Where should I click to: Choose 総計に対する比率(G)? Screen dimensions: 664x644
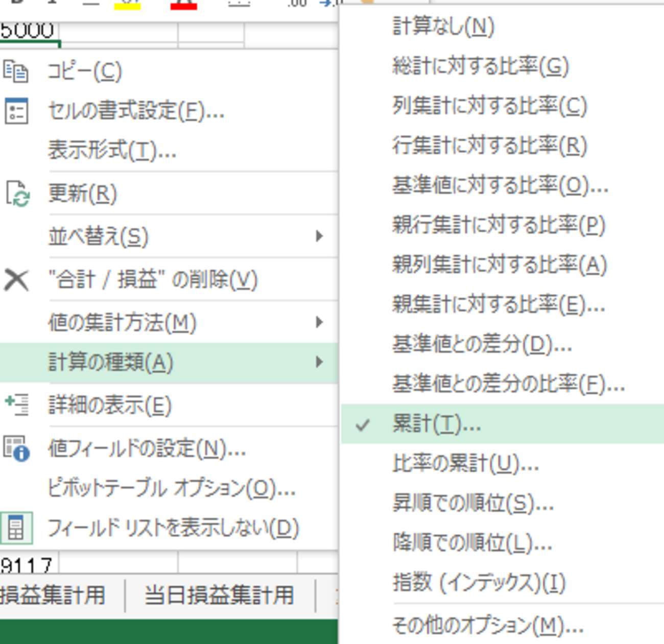point(503,66)
